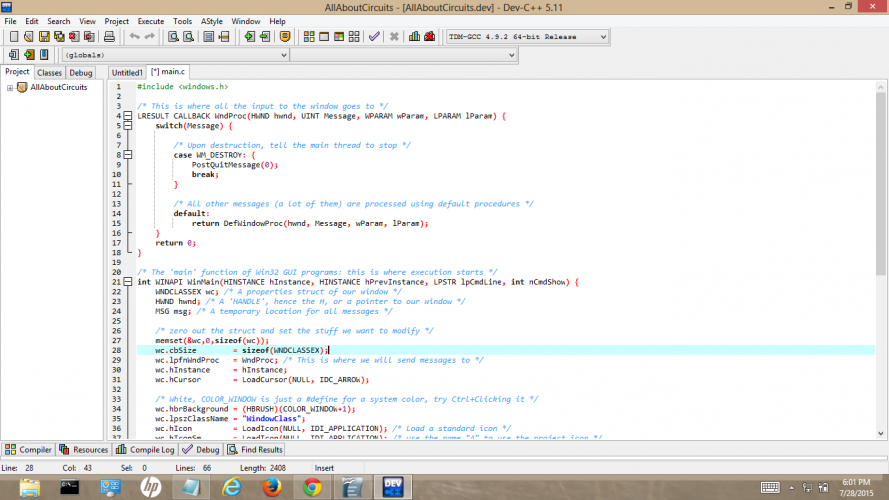This screenshot has width=889, height=500.
Task: Open the profile analysis chart icon
Action: [414, 37]
